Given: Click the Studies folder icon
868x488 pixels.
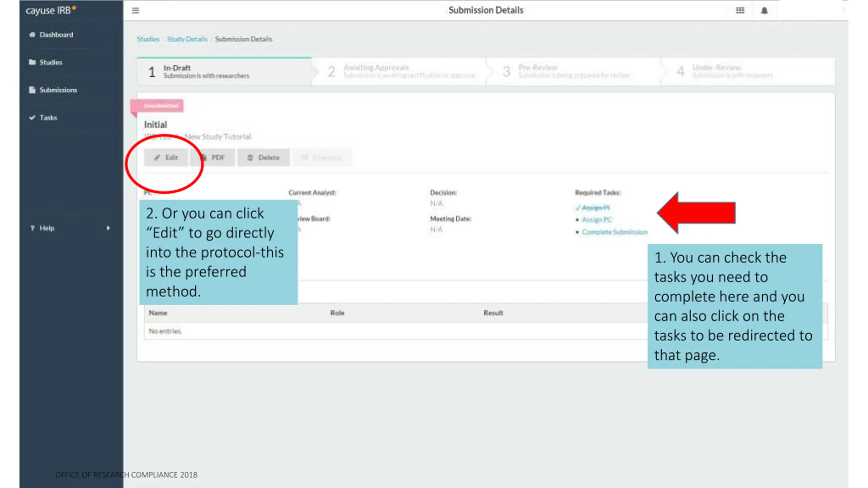Looking at the screenshot, I should (x=32, y=62).
